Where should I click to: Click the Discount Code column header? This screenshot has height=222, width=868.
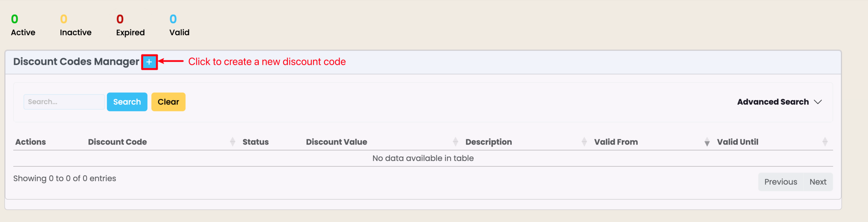[117, 142]
